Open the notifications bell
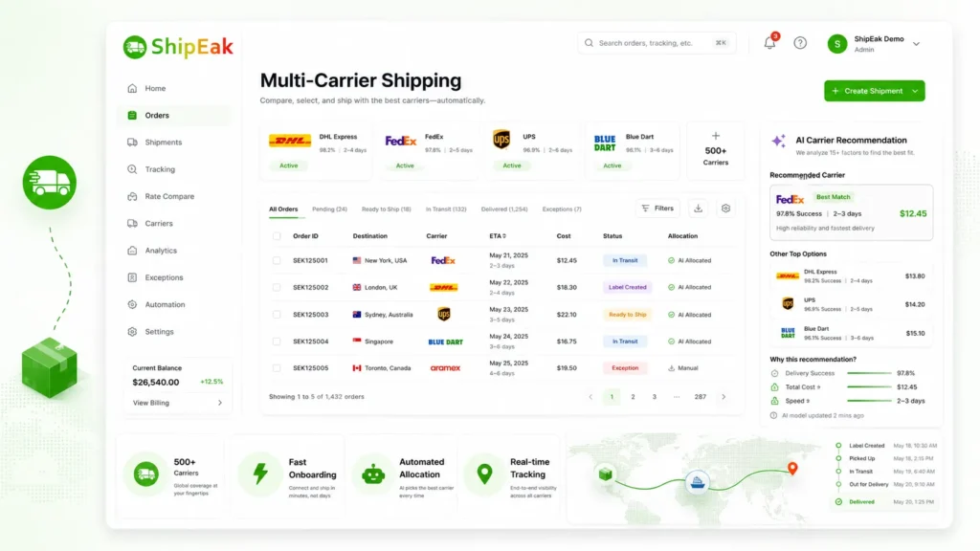This screenshot has height=551, width=980. click(770, 42)
